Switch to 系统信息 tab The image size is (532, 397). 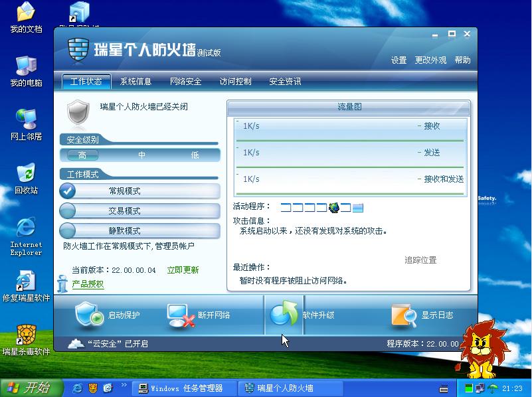pyautogui.click(x=135, y=82)
